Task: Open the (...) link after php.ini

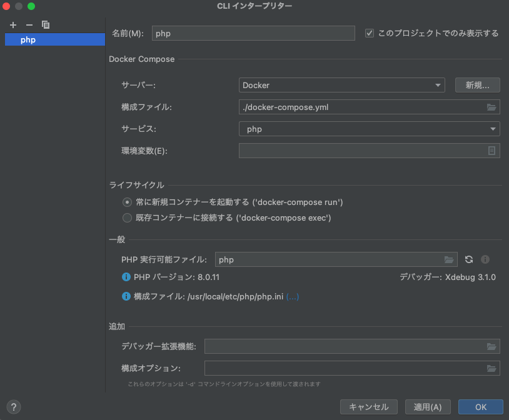Action: (x=293, y=297)
